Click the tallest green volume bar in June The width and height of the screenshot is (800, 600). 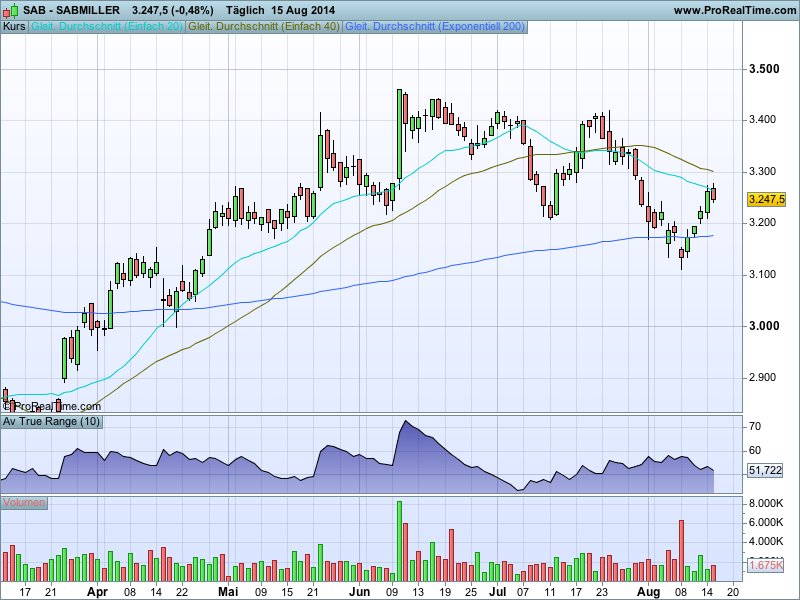(399, 541)
